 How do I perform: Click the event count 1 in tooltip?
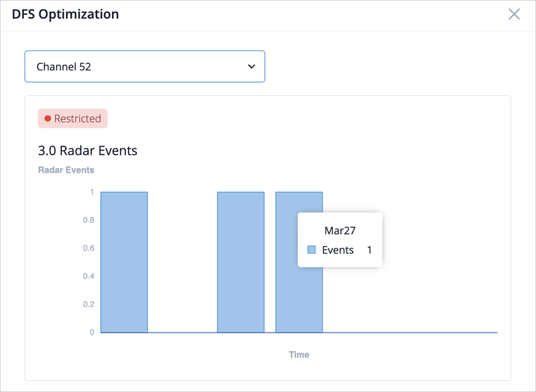pos(369,250)
